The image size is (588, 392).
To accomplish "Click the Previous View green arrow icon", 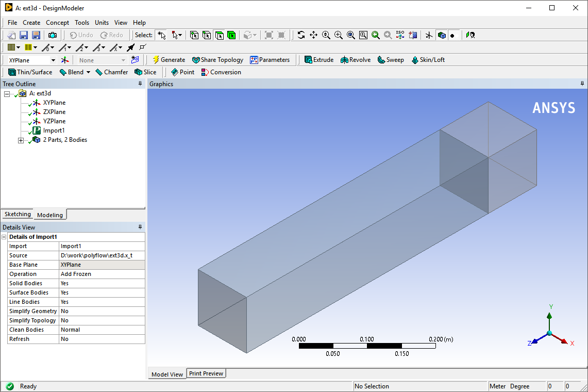I will 375,35.
